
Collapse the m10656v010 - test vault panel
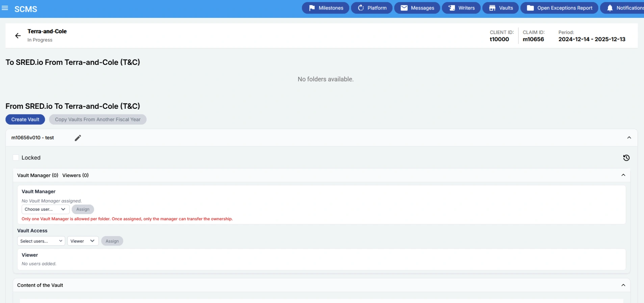click(629, 137)
